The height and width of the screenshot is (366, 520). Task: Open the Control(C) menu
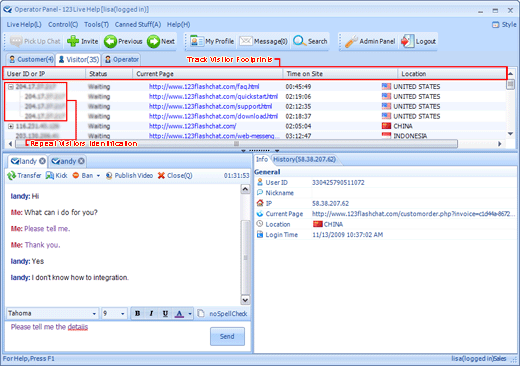[63, 24]
